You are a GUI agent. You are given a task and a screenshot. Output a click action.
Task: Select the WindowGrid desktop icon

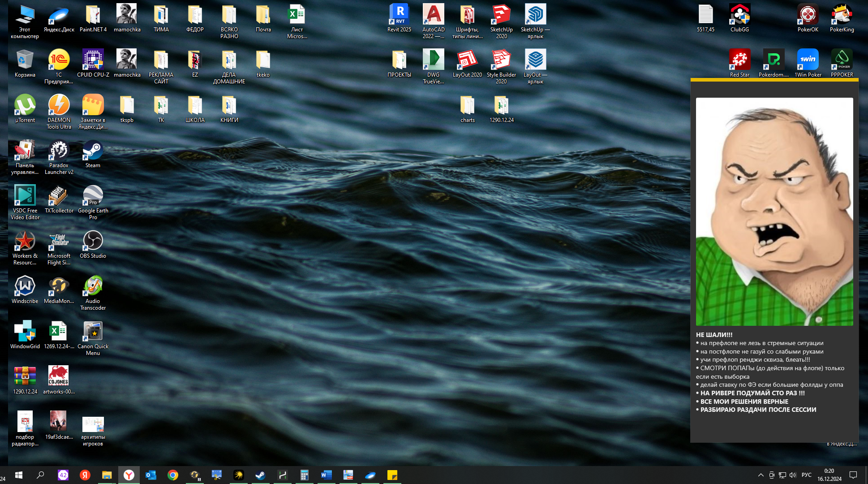pyautogui.click(x=25, y=335)
